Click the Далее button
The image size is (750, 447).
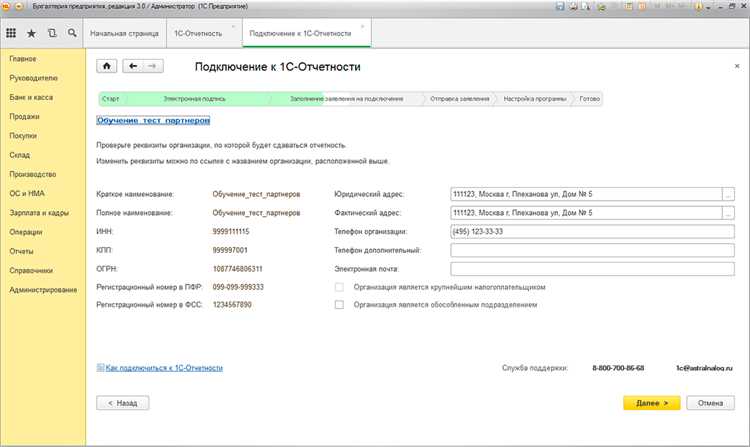tap(652, 403)
